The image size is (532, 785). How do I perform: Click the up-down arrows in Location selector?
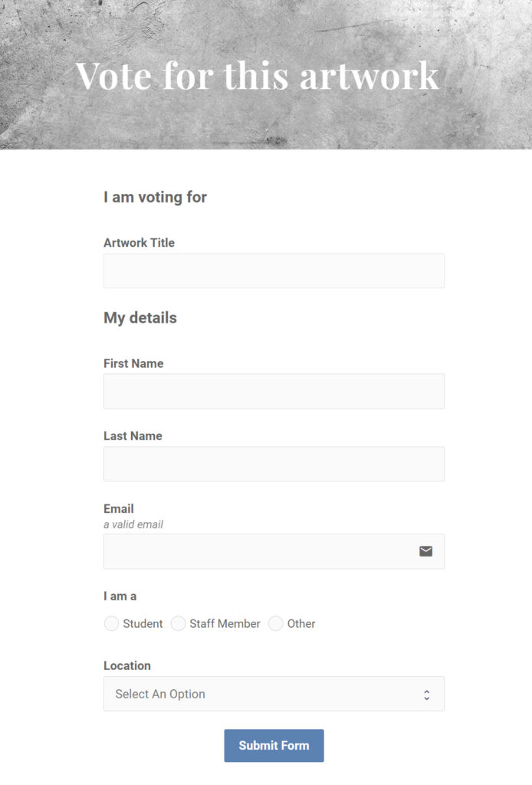[426, 695]
